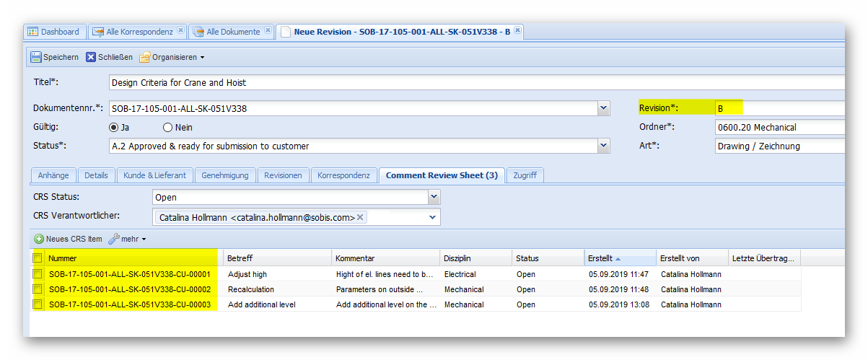The width and height of the screenshot is (868, 360).
Task: Open the mehr wrench tools menu
Action: [114, 239]
